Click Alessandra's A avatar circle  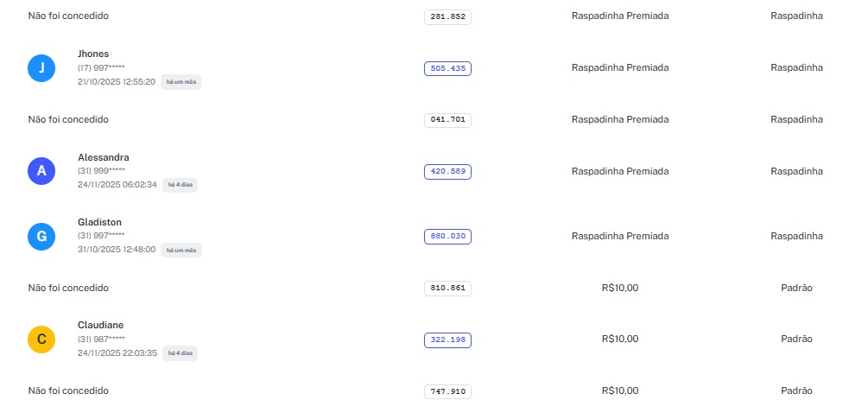(41, 171)
